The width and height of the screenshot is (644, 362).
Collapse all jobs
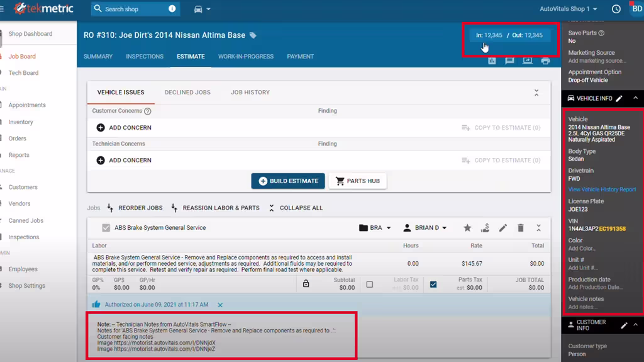pos(296,208)
